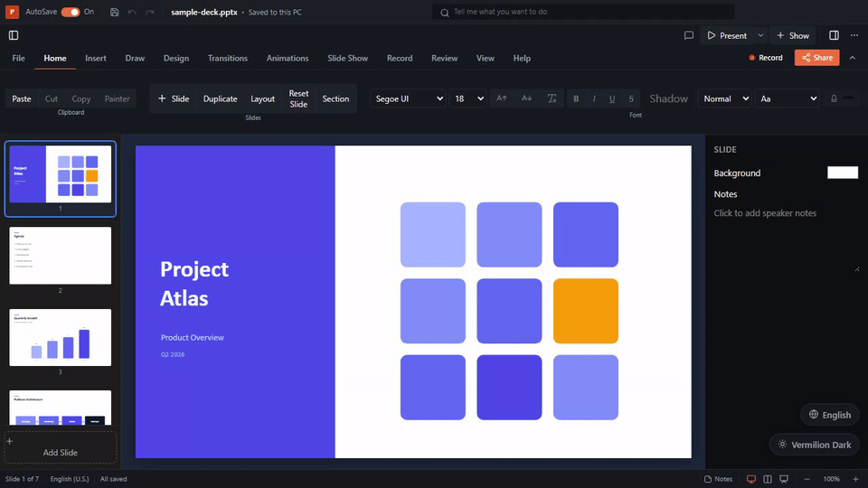Switch to the Design tab
The width and height of the screenshot is (868, 488).
point(176,58)
